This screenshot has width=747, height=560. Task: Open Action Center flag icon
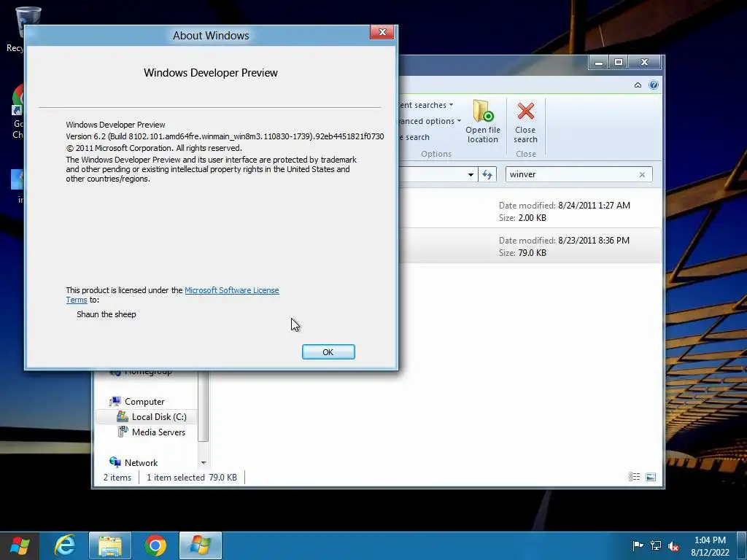[638, 545]
